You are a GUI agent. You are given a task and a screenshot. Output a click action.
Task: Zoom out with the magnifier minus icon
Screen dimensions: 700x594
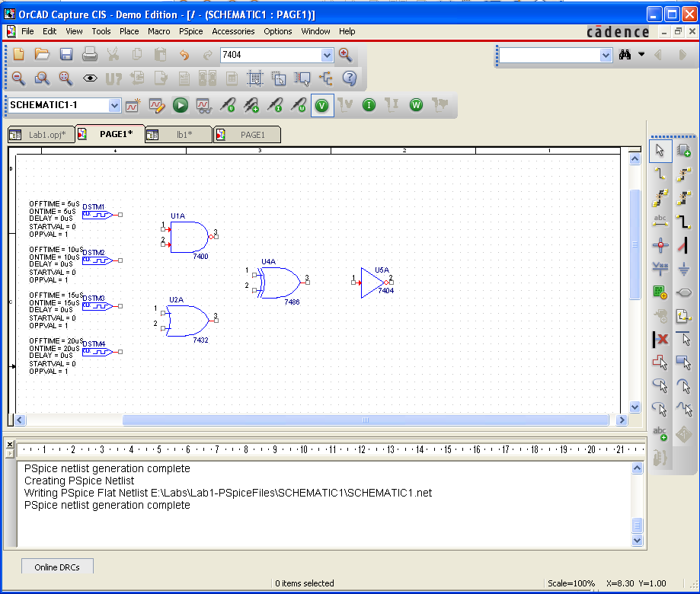pyautogui.click(x=18, y=78)
